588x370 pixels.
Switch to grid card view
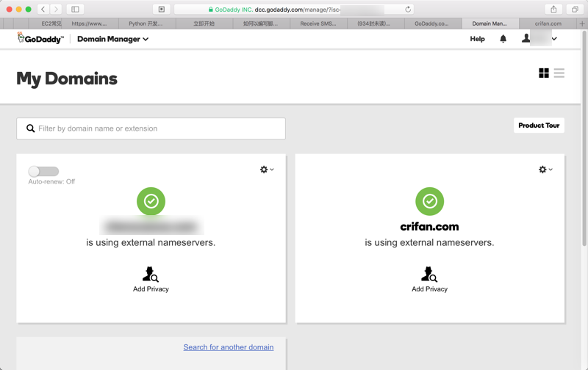click(x=544, y=73)
